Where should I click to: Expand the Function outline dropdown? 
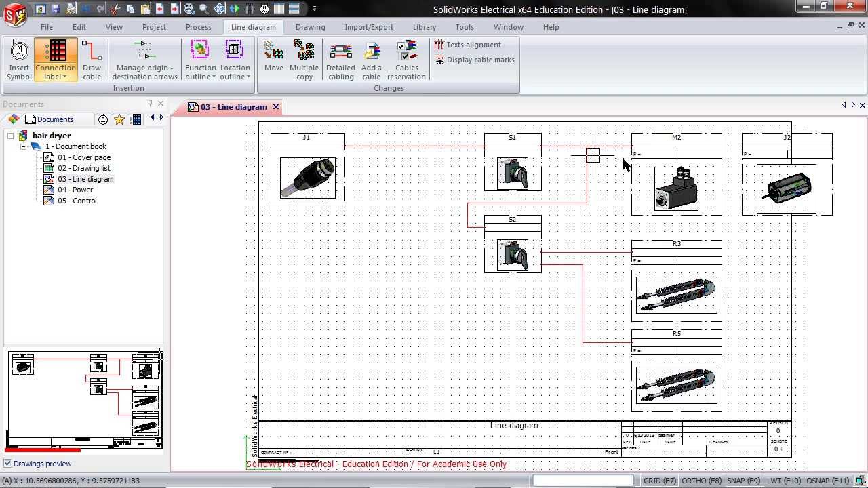[201, 77]
